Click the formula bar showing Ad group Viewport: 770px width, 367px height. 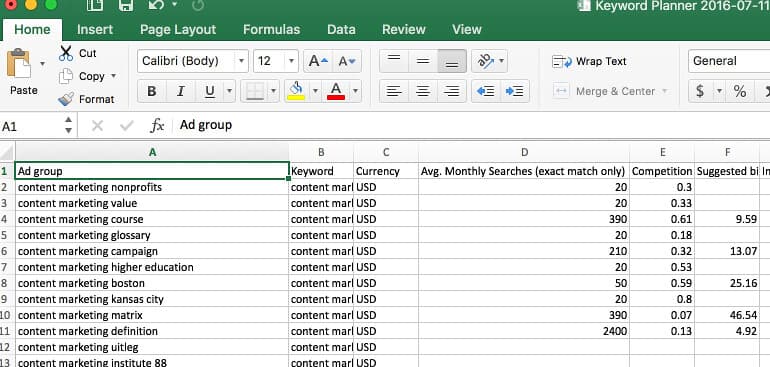pyautogui.click(x=471, y=126)
